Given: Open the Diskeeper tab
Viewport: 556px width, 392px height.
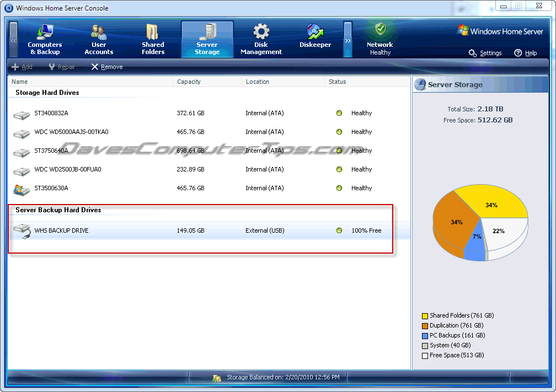Looking at the screenshot, I should pyautogui.click(x=316, y=36).
